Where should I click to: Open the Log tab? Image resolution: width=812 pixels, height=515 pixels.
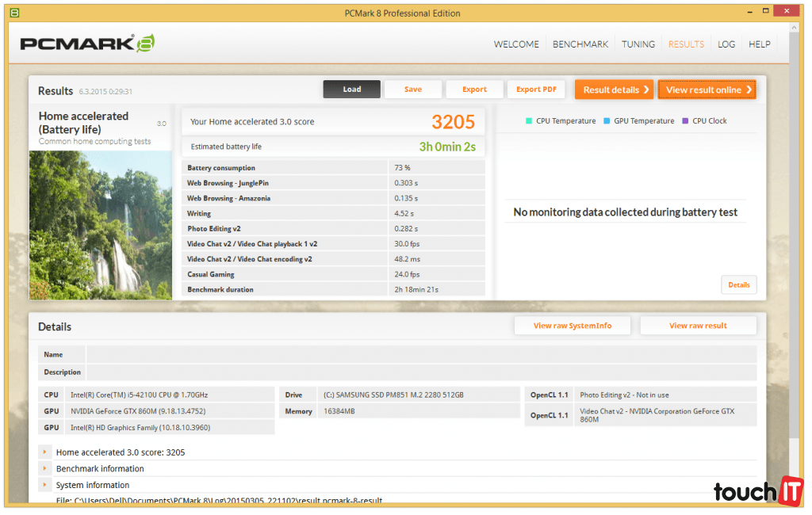tap(726, 44)
